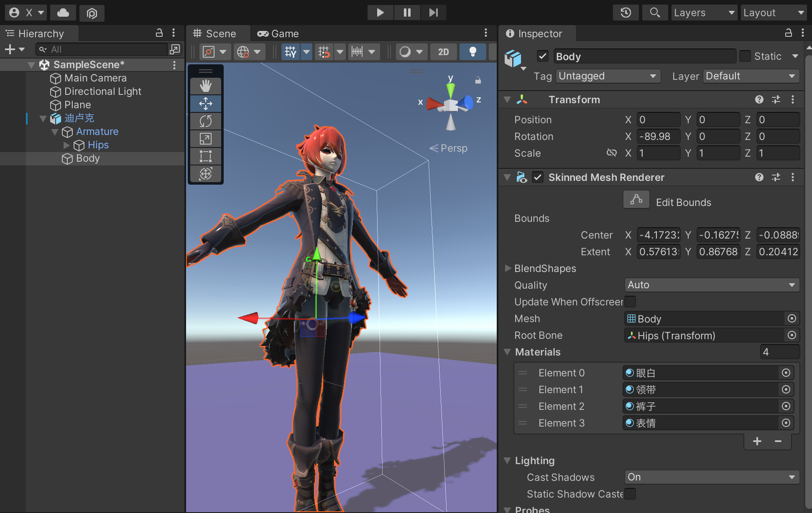The image size is (812, 513).
Task: Open the Layers dropdown menu
Action: pyautogui.click(x=704, y=13)
